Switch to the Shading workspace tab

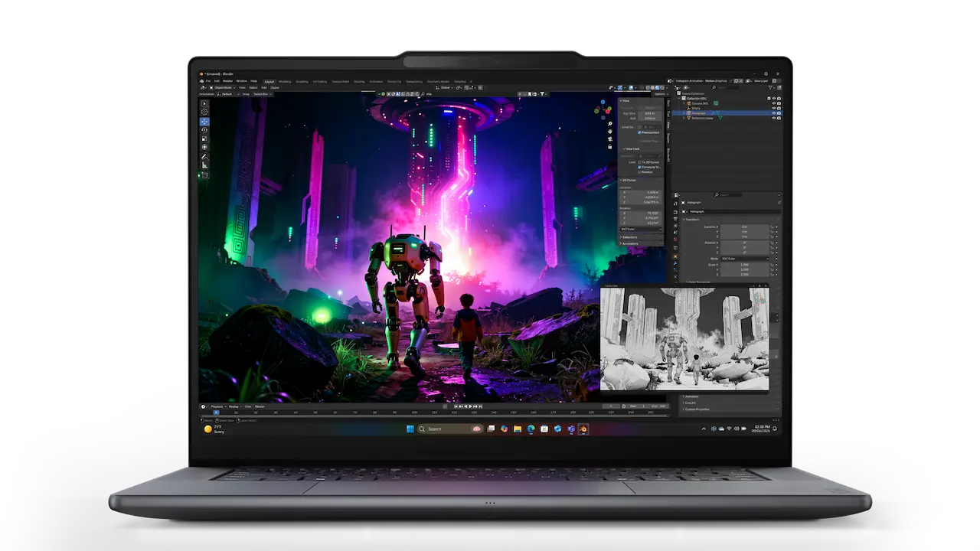coord(359,82)
